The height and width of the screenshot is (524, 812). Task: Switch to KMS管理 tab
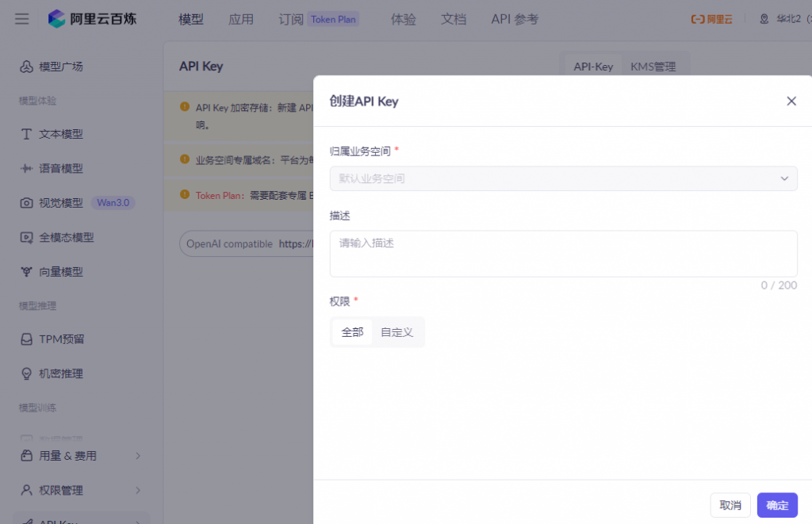click(x=653, y=67)
